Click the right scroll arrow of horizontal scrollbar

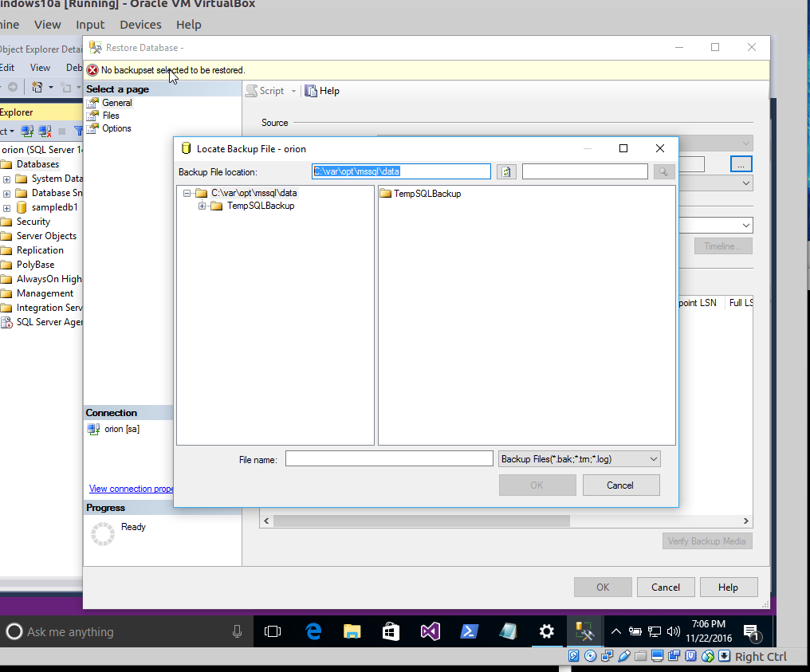[x=745, y=521]
